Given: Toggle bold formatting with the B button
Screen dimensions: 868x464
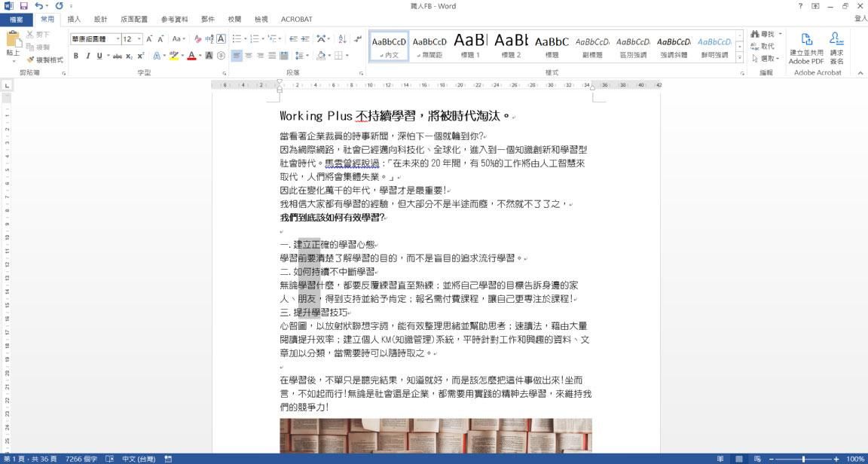Looking at the screenshot, I should tap(76, 56).
